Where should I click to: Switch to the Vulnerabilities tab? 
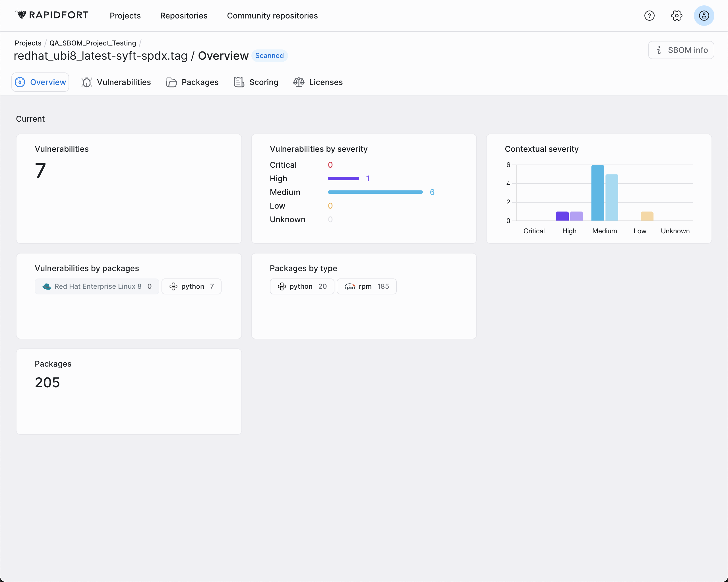[116, 82]
